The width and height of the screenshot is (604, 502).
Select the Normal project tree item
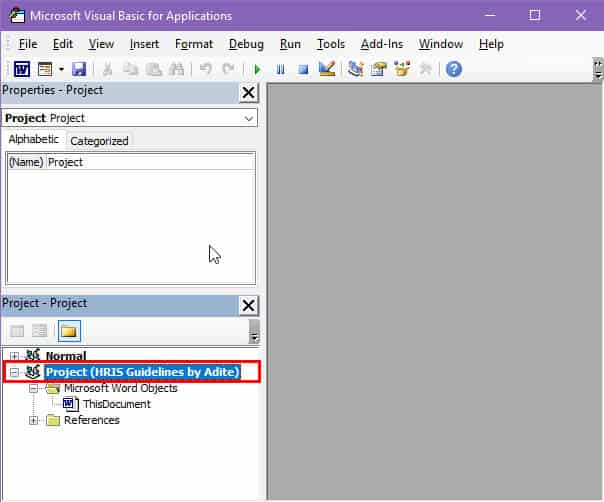[x=66, y=356]
